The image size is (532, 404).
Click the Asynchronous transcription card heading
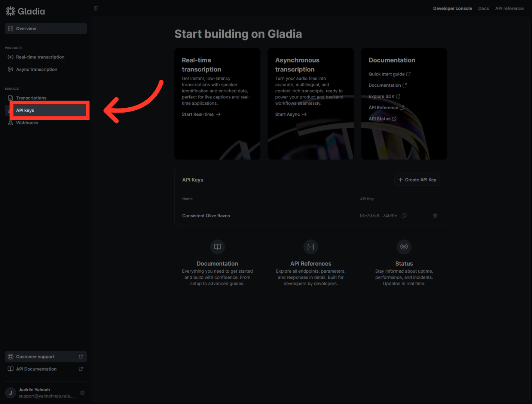click(x=297, y=65)
